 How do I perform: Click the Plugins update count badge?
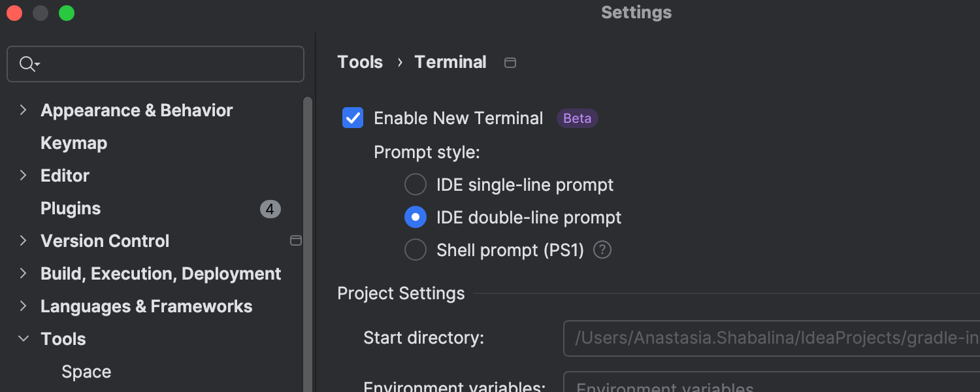270,209
